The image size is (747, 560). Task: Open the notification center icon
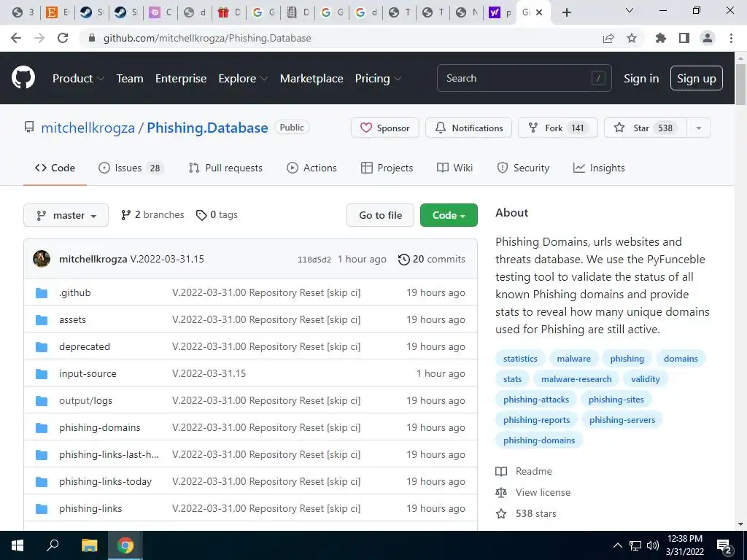click(724, 546)
